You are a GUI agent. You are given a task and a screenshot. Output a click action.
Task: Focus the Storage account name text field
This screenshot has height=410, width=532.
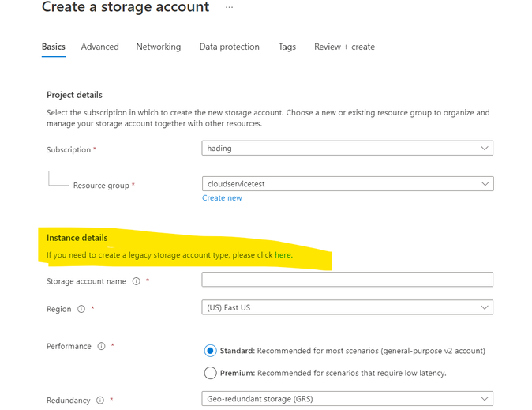pyautogui.click(x=347, y=280)
